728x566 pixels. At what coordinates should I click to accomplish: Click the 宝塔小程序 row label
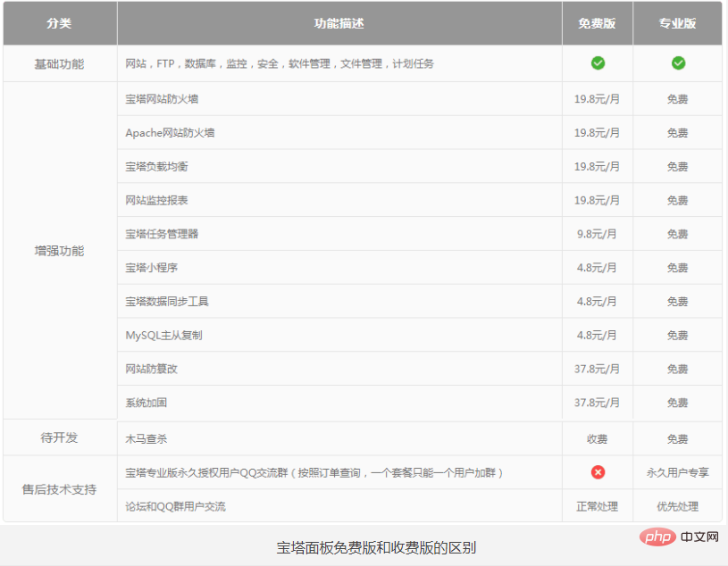151,268
